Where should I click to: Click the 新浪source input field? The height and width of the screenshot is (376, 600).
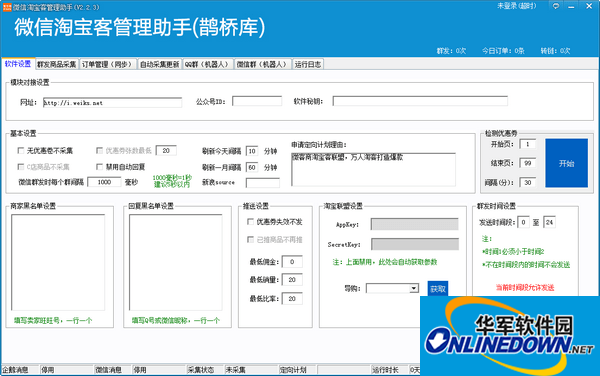(x=263, y=183)
